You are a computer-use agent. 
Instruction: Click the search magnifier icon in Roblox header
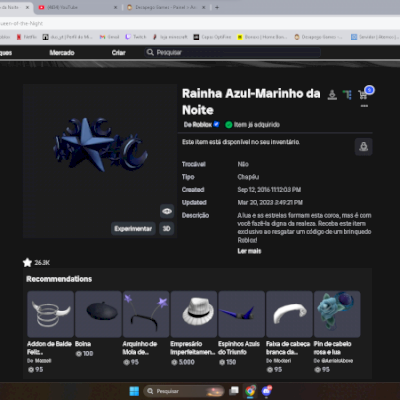[x=150, y=52]
